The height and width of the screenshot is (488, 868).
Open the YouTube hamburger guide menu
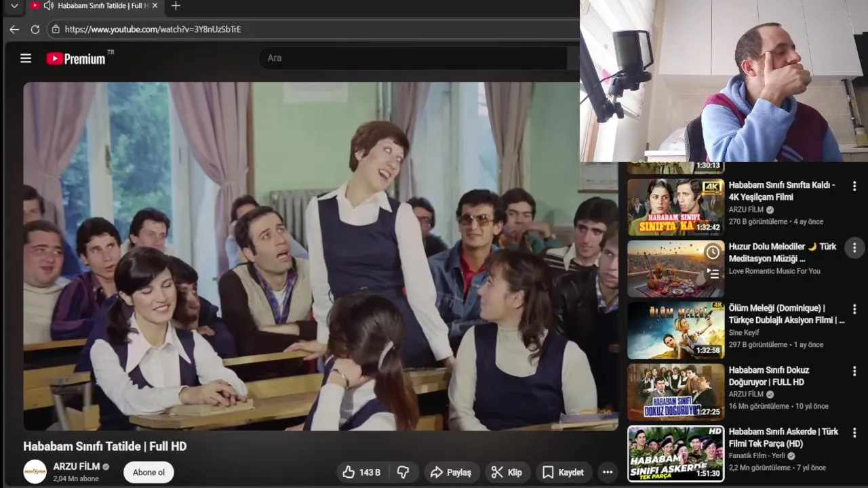[x=26, y=58]
